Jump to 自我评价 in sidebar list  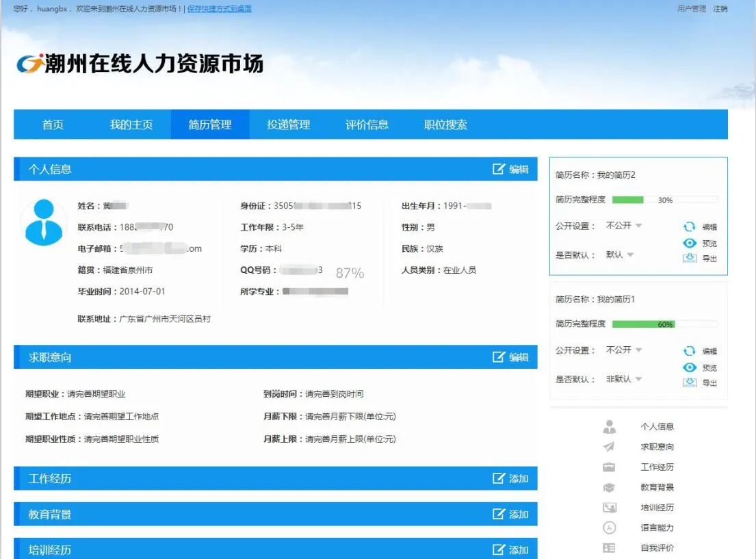pyautogui.click(x=657, y=548)
